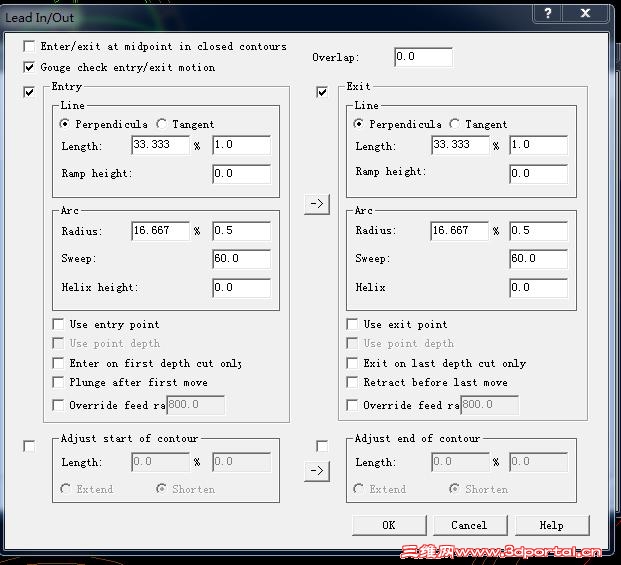Select Tangent for exit line
The image size is (621, 565).
click(455, 124)
